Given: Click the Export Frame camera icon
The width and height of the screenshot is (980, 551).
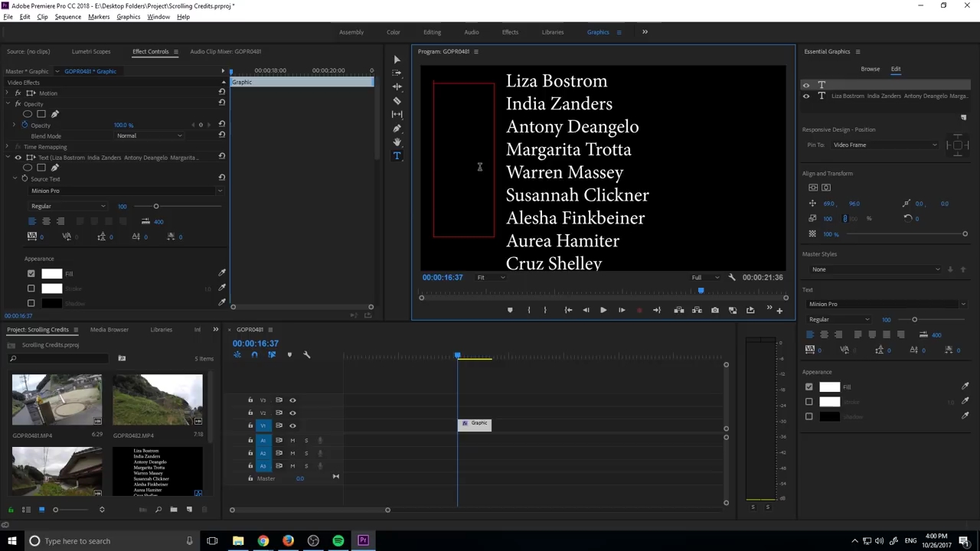Looking at the screenshot, I should pyautogui.click(x=714, y=310).
